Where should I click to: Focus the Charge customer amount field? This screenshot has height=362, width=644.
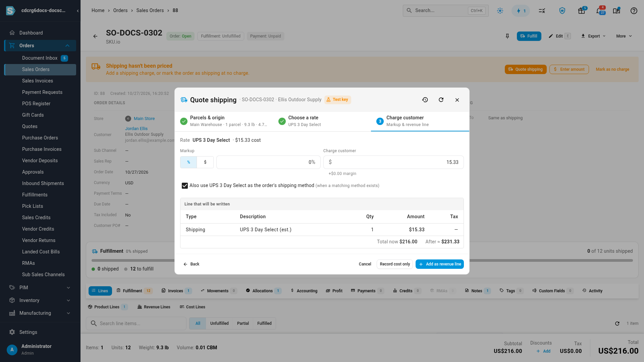click(x=393, y=162)
